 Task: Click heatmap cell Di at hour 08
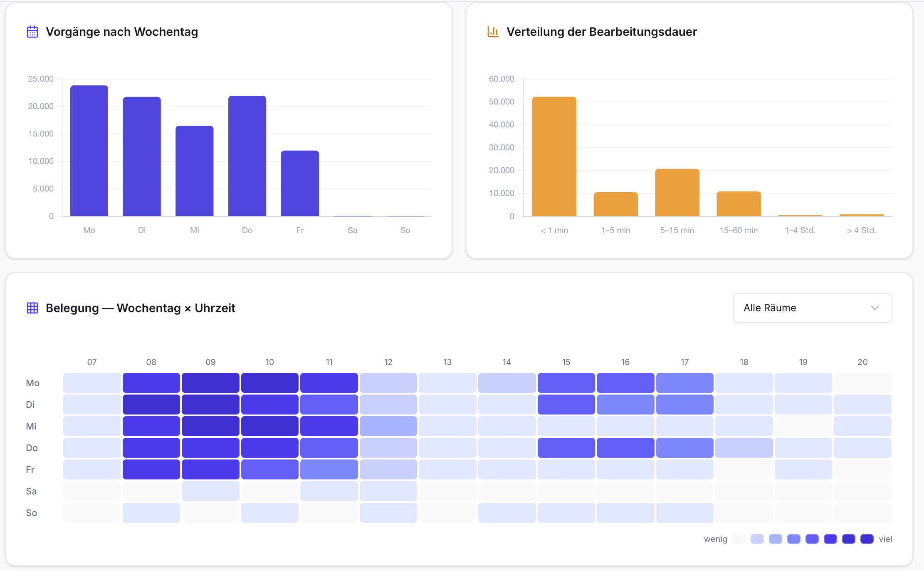pos(151,405)
